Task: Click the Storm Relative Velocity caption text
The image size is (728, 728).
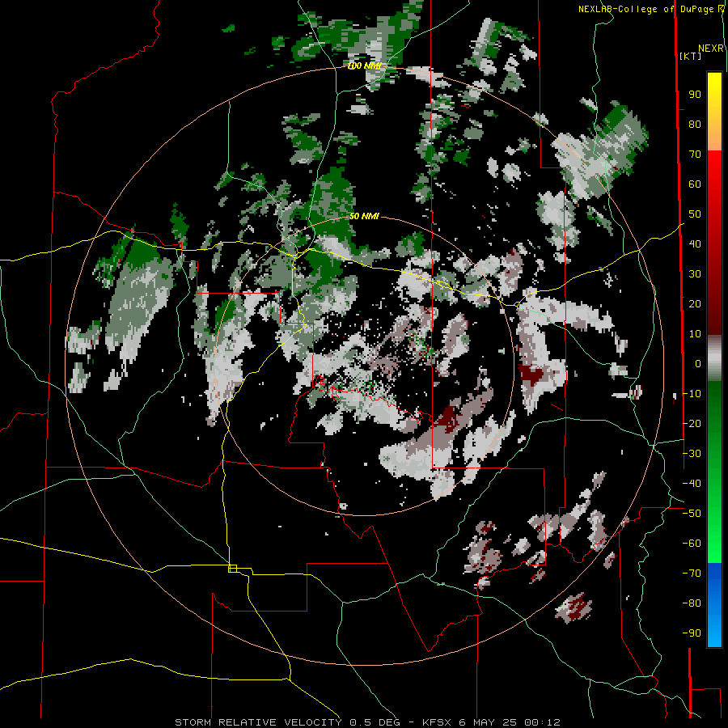Action: click(x=367, y=722)
